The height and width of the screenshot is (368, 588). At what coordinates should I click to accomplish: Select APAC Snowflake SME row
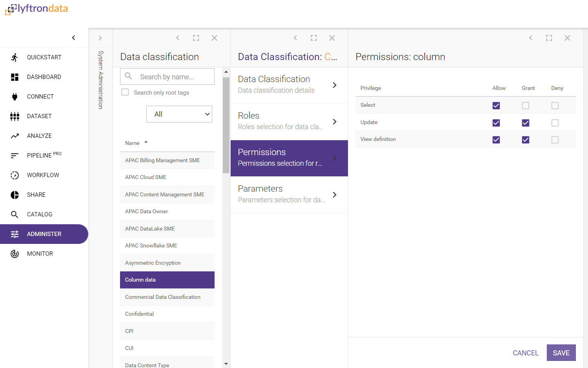167,245
